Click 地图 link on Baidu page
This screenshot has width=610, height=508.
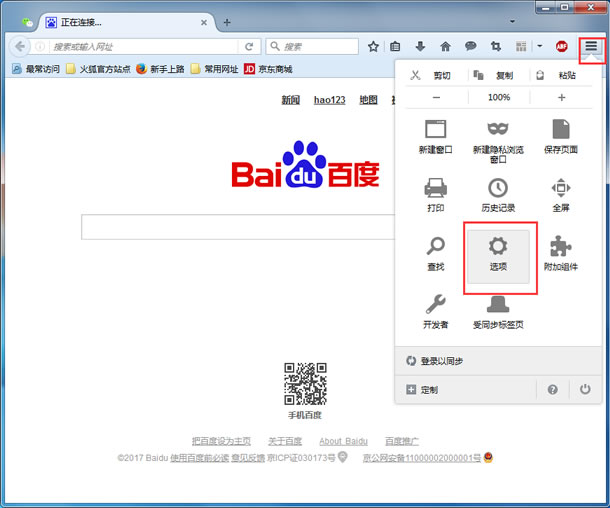(368, 100)
